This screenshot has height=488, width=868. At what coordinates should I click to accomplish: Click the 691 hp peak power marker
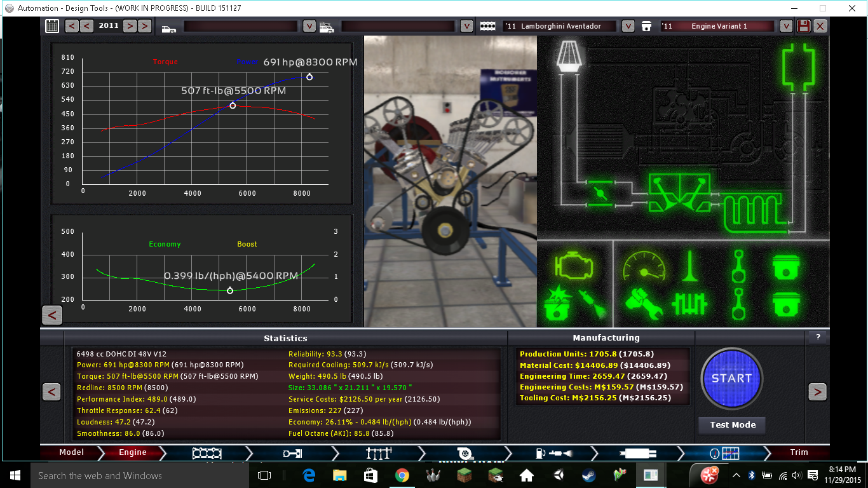[x=309, y=77]
